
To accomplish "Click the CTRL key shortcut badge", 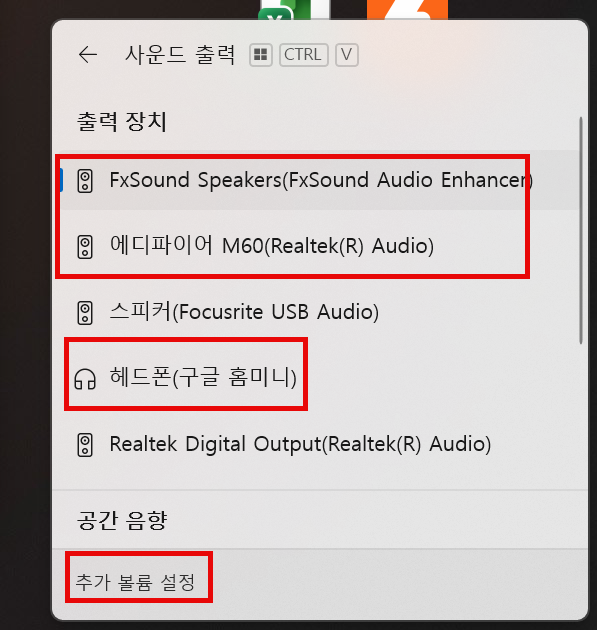I will pos(304,55).
